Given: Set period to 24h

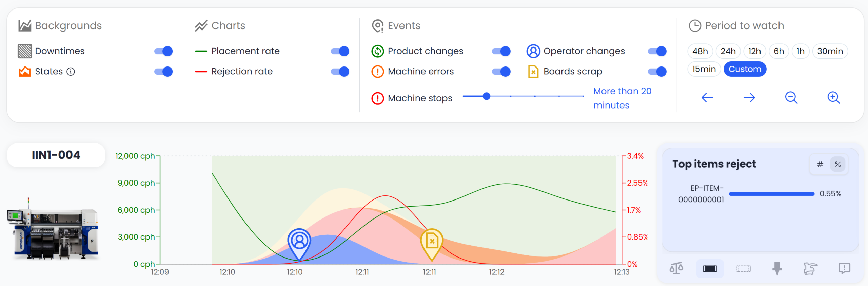Looking at the screenshot, I should (728, 51).
